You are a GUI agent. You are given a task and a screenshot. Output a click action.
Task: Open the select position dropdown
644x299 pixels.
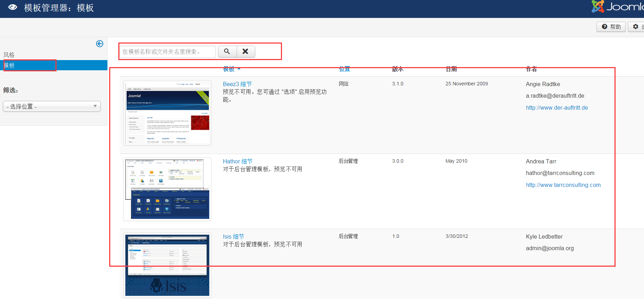tap(52, 106)
